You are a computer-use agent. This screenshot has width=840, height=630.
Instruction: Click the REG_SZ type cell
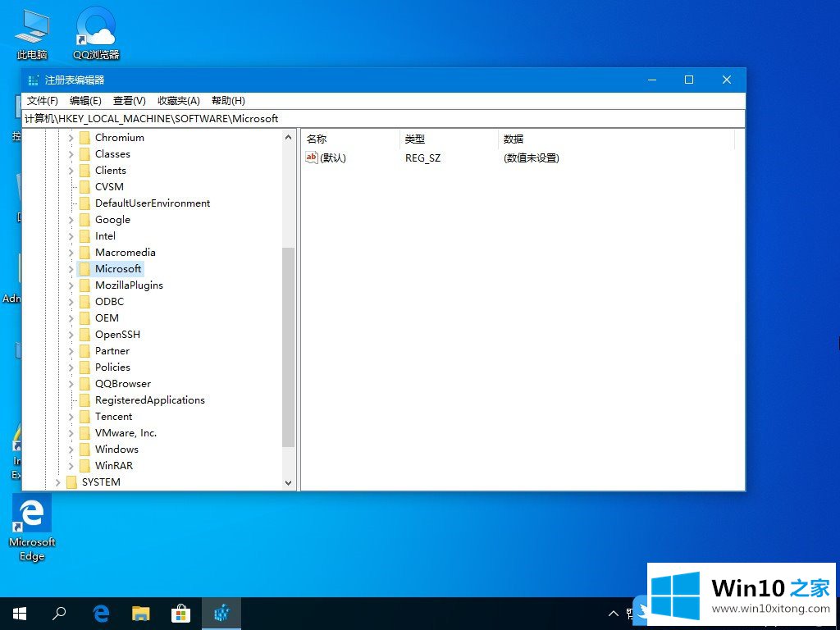point(422,158)
